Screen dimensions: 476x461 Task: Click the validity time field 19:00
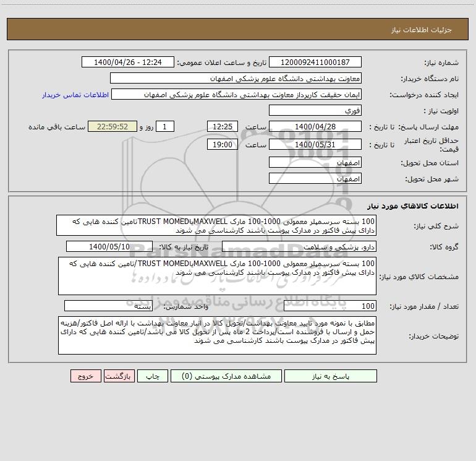pos(222,144)
